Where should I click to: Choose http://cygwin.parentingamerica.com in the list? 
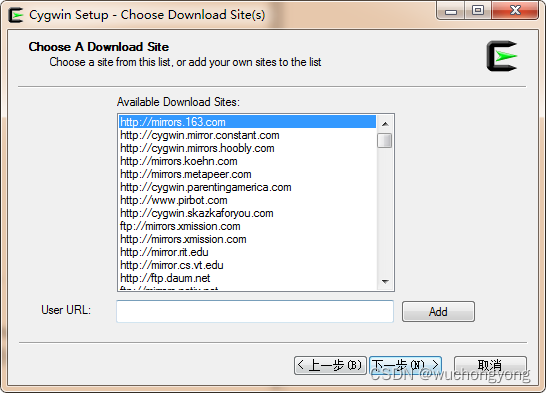point(247,187)
